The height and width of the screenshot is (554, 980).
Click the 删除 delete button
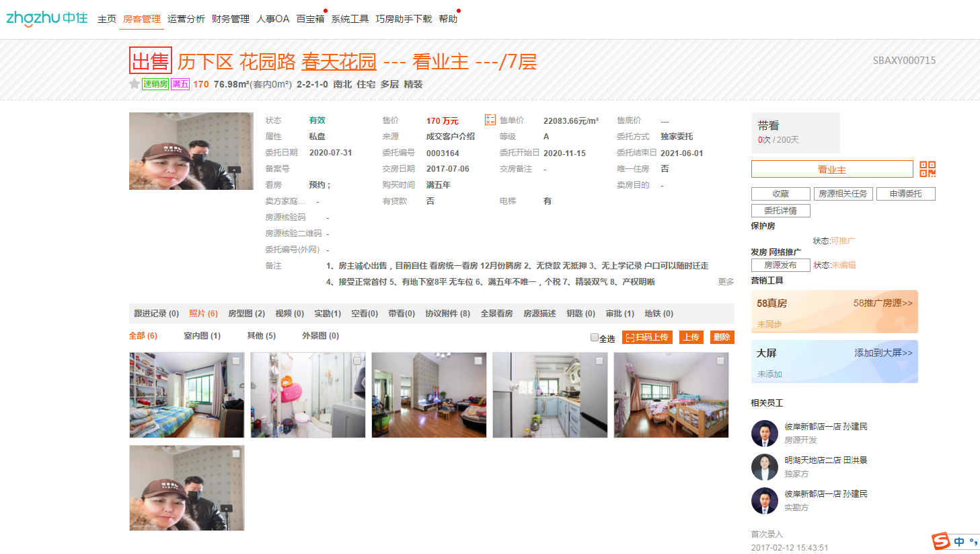pyautogui.click(x=722, y=337)
